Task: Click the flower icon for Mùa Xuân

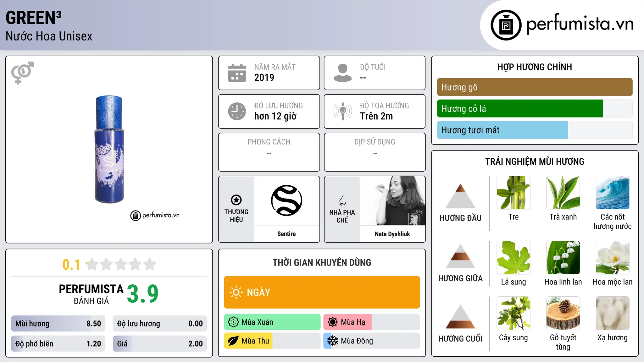Action: (233, 322)
